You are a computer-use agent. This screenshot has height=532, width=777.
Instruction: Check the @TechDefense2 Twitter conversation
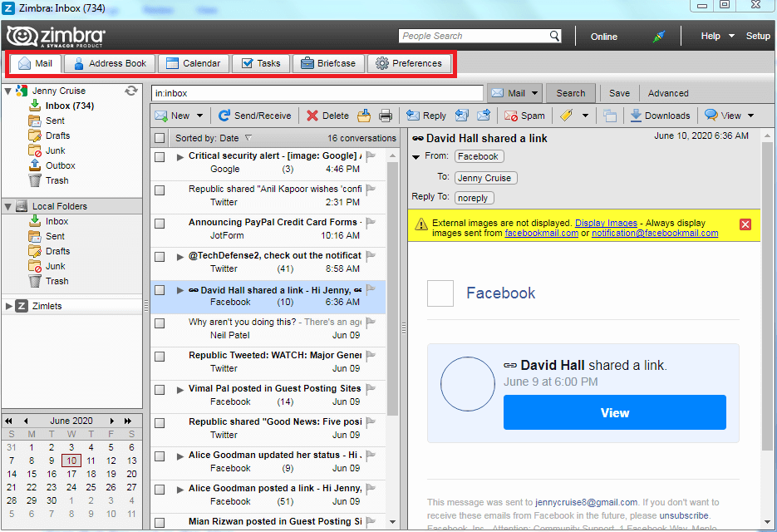pos(160,257)
